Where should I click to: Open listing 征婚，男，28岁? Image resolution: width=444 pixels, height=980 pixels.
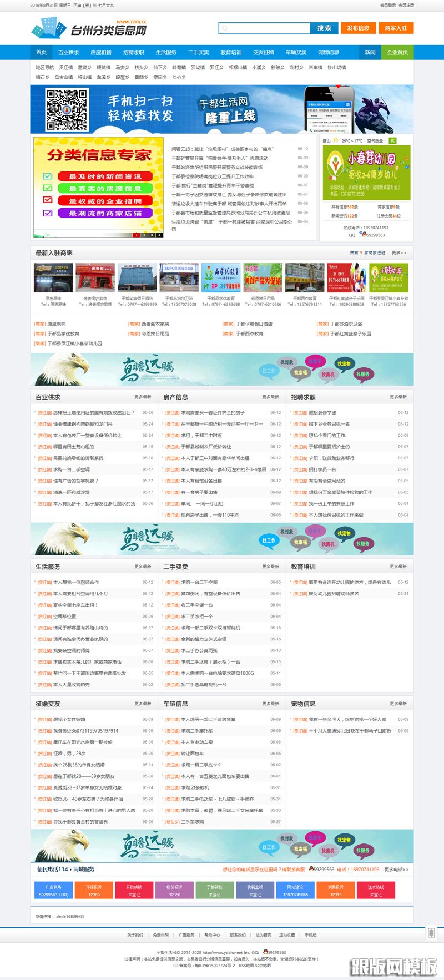[69, 754]
